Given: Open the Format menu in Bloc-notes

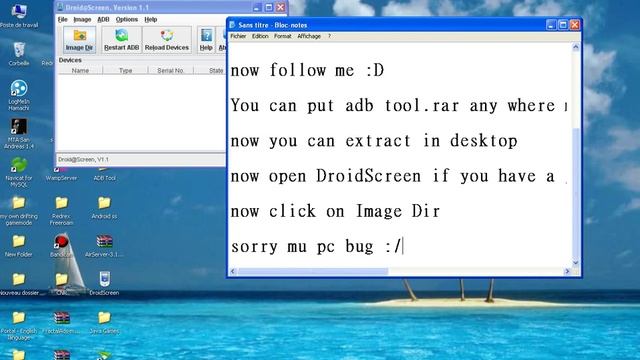Looking at the screenshot, I should (x=282, y=36).
